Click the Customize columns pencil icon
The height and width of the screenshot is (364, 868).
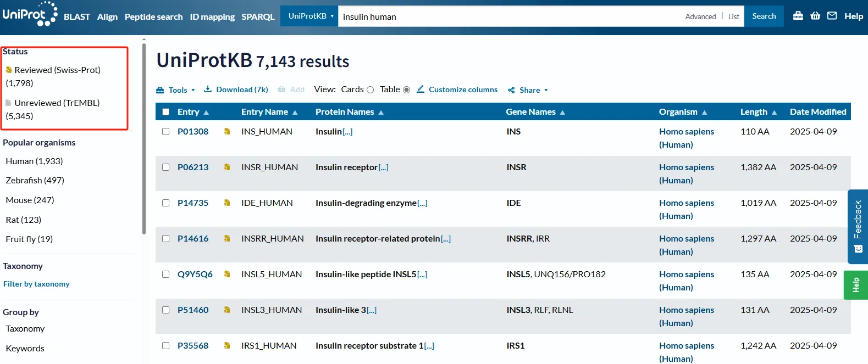coord(421,89)
